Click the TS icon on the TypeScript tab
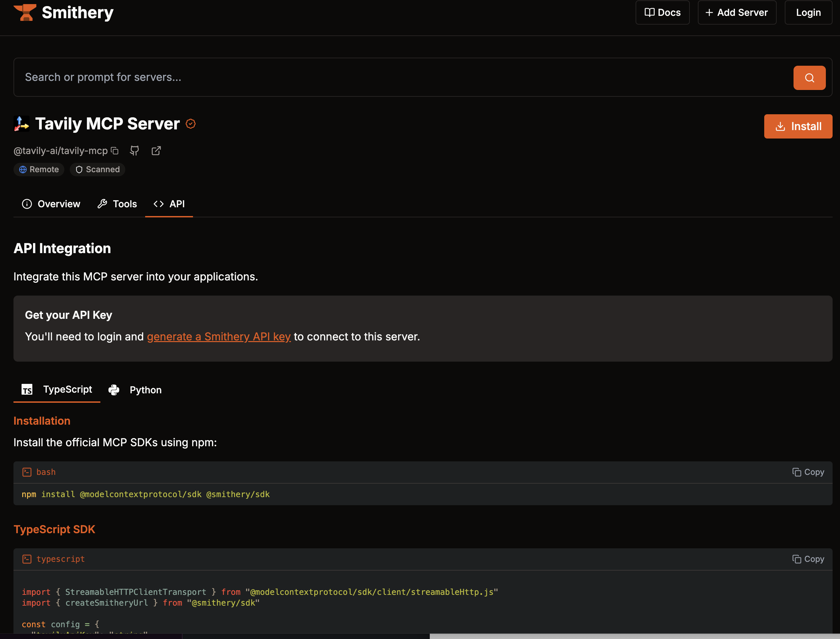The height and width of the screenshot is (639, 840). pyautogui.click(x=27, y=390)
